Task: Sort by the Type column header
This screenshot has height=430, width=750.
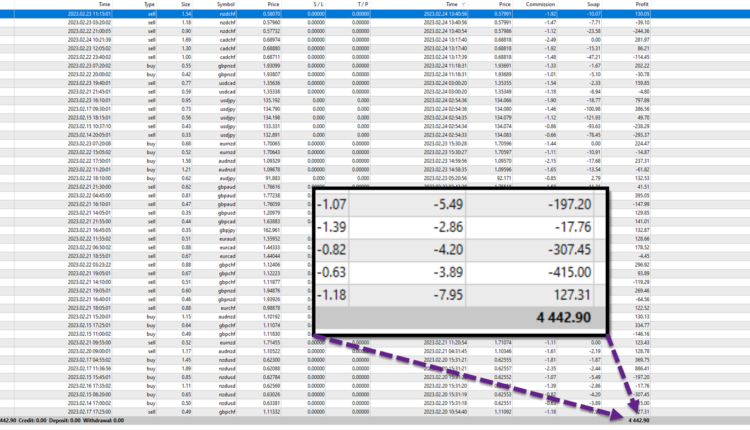Action: [150, 5]
